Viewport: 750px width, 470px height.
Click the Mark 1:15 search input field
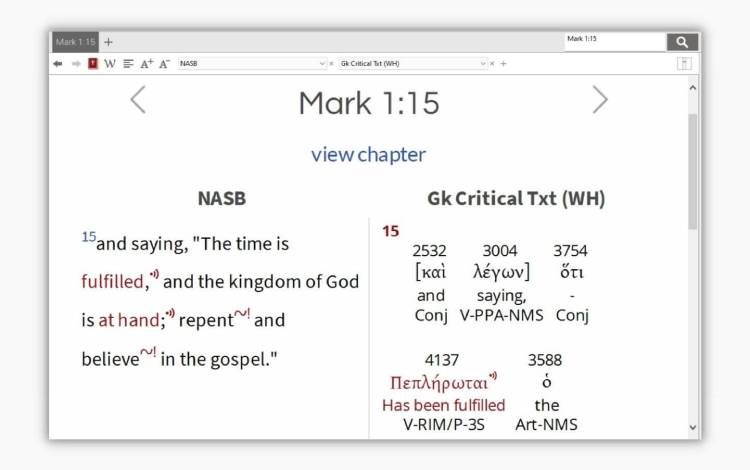coord(613,41)
